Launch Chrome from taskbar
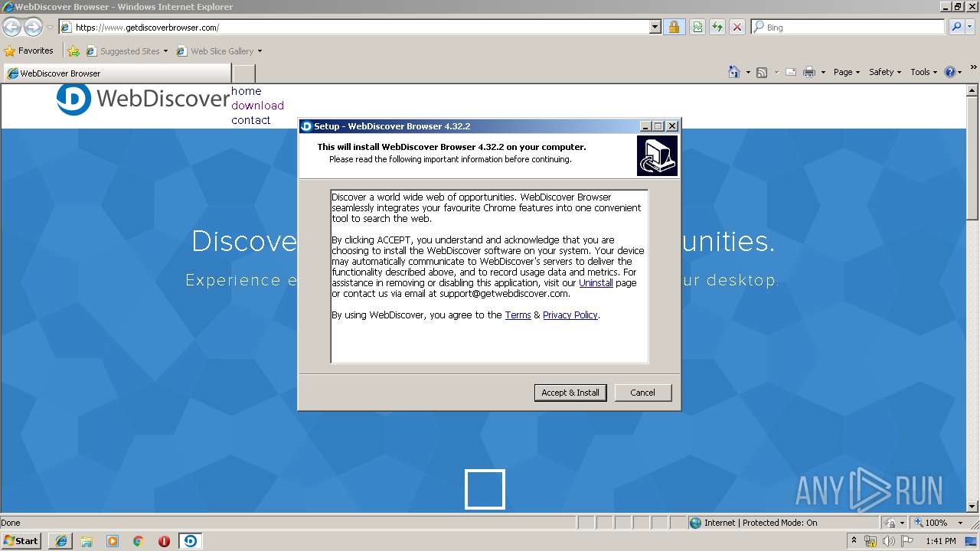This screenshot has height=551, width=980. coord(139,541)
